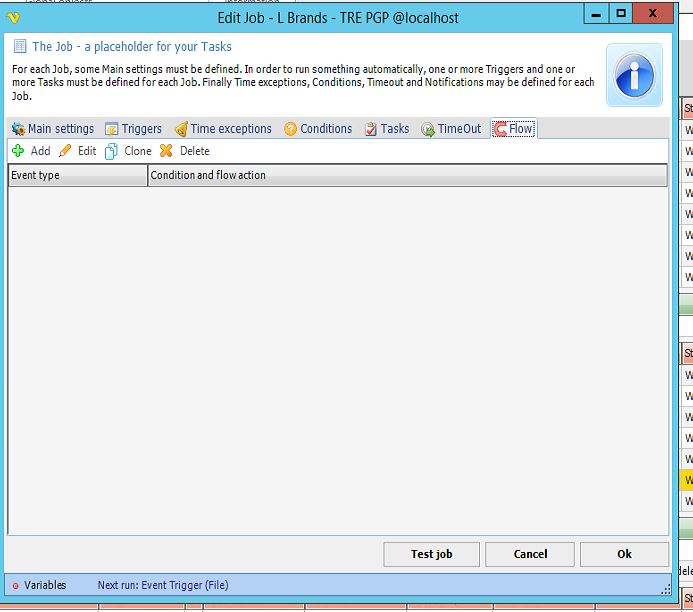Click the Condition and flow action header
Image resolution: width=693 pixels, height=612 pixels.
407,176
